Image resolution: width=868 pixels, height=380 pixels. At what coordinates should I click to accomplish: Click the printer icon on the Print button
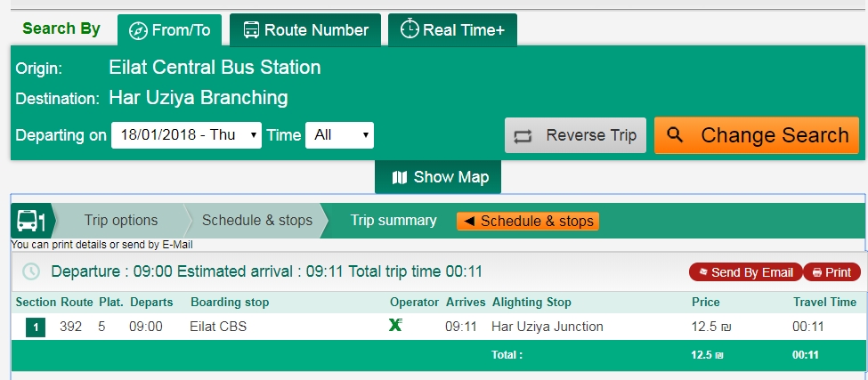817,272
